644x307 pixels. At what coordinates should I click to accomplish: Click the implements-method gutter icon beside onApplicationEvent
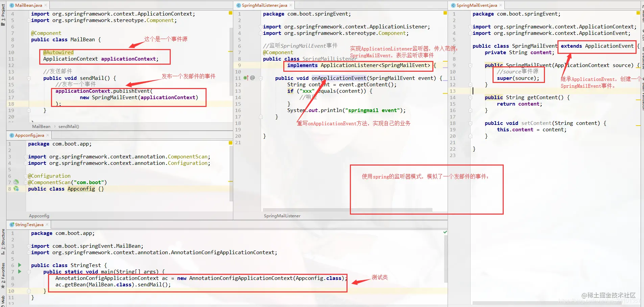[246, 78]
